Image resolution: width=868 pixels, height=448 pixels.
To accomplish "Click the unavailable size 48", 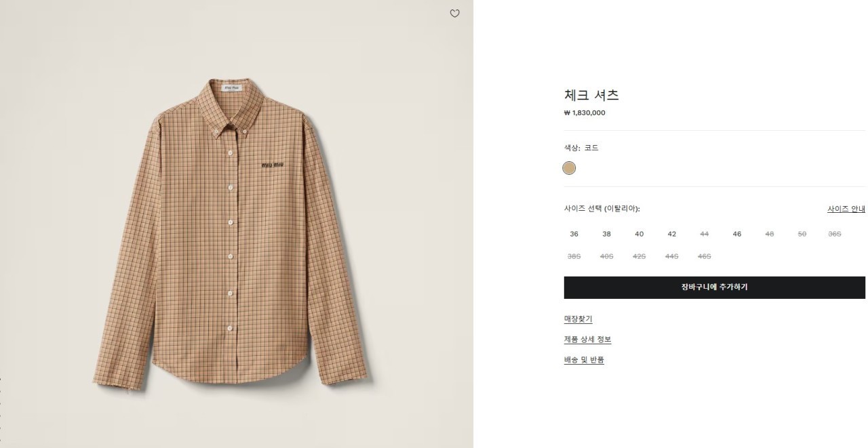I will 770,234.
